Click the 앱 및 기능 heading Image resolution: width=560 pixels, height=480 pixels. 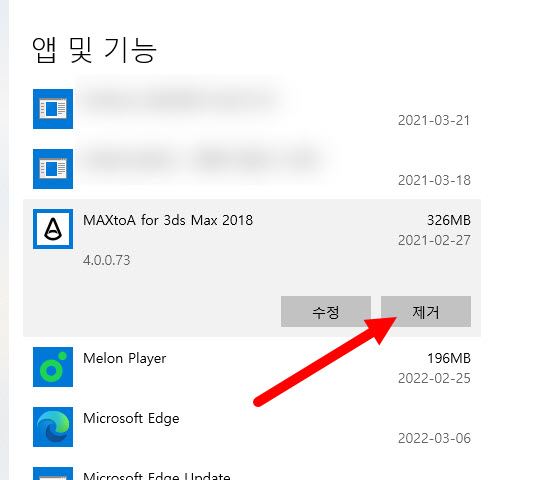[94, 50]
